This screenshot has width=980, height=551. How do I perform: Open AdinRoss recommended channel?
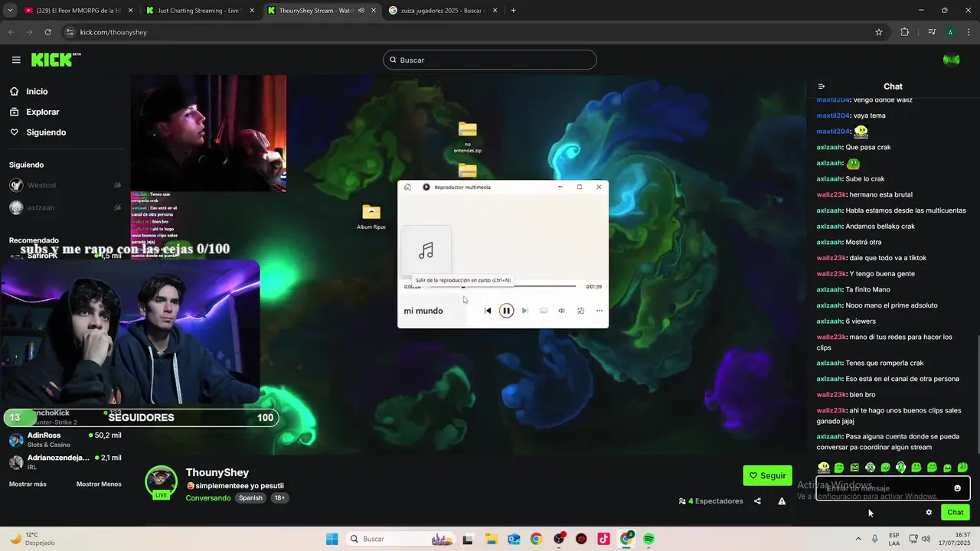[x=65, y=440]
